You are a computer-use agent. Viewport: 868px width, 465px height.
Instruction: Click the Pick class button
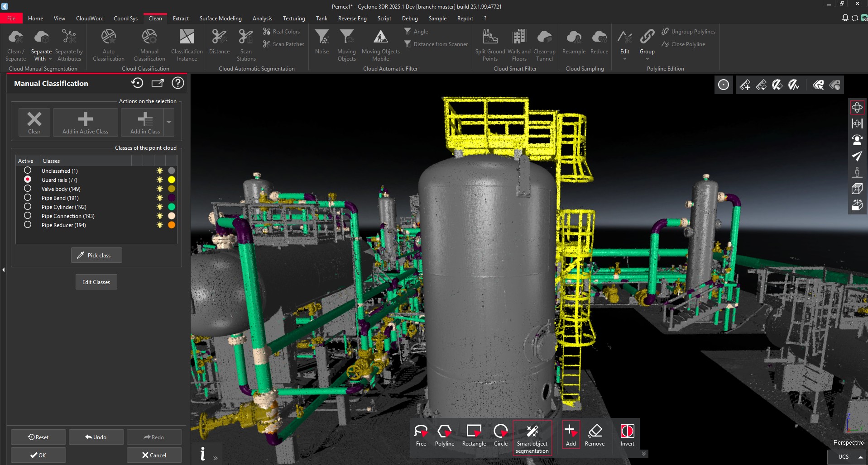(96, 255)
